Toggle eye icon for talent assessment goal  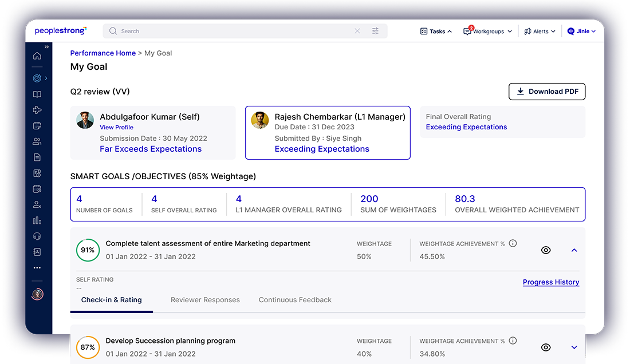coord(546,250)
